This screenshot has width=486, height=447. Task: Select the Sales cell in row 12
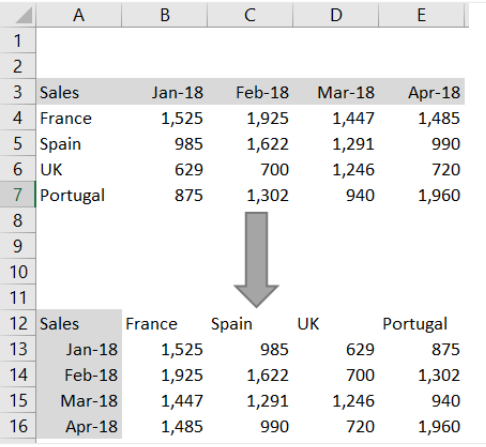[79, 323]
